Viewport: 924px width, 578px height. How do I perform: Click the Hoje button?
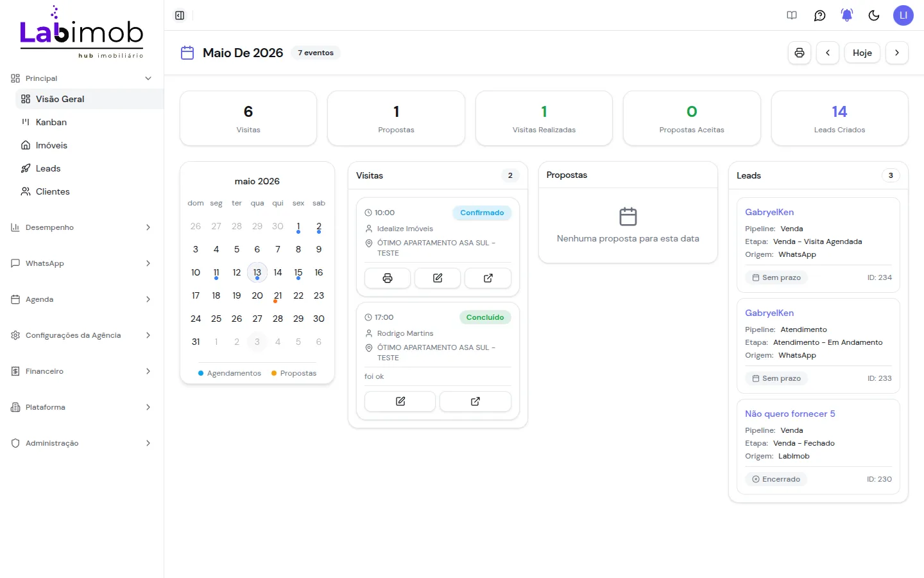862,53
